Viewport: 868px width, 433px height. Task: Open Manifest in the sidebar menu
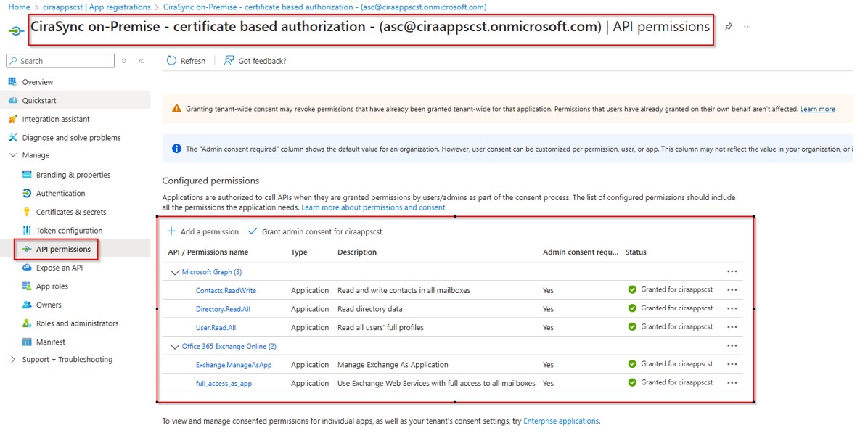(50, 342)
